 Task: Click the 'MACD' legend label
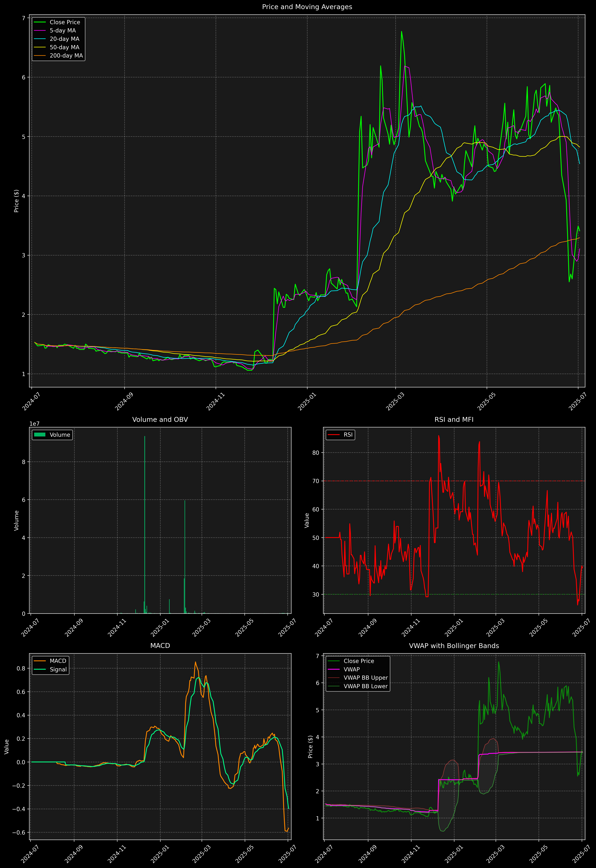coord(58,661)
